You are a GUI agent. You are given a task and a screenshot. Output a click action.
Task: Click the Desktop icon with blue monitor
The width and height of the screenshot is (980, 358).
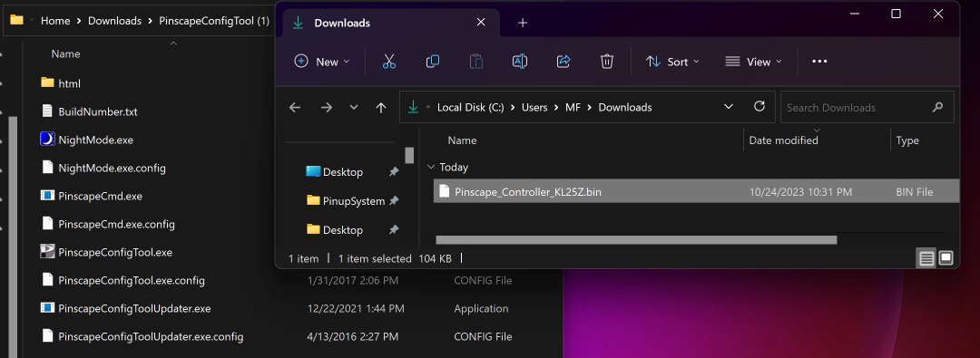pyautogui.click(x=313, y=171)
